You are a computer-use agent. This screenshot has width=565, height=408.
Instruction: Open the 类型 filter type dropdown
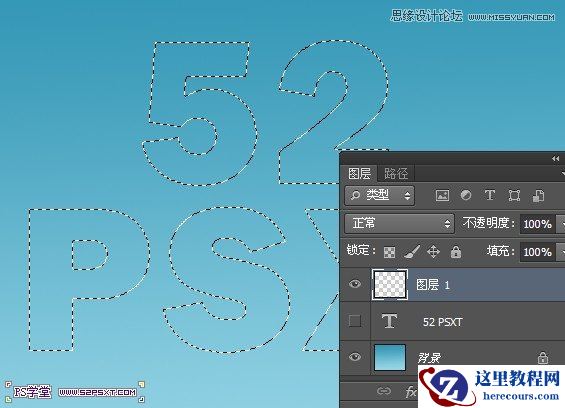click(x=379, y=196)
